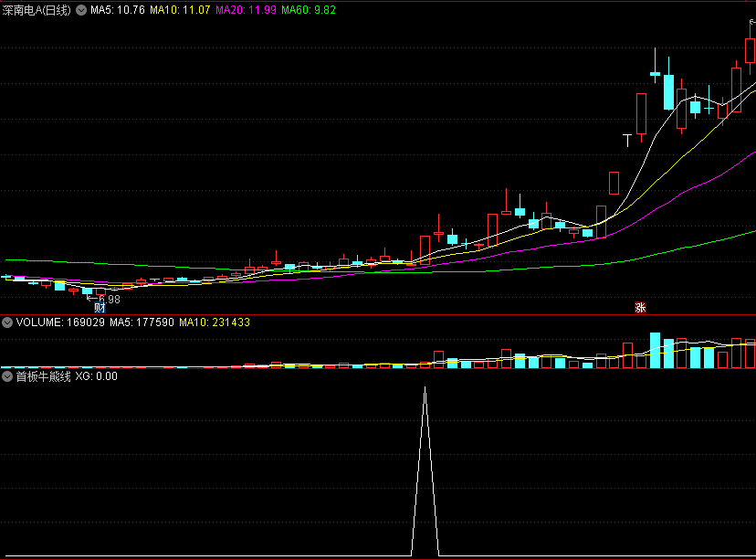Screen dimensions: 756x560
Task: Click the magenta MA20: 11.99 label
Action: coord(246,10)
